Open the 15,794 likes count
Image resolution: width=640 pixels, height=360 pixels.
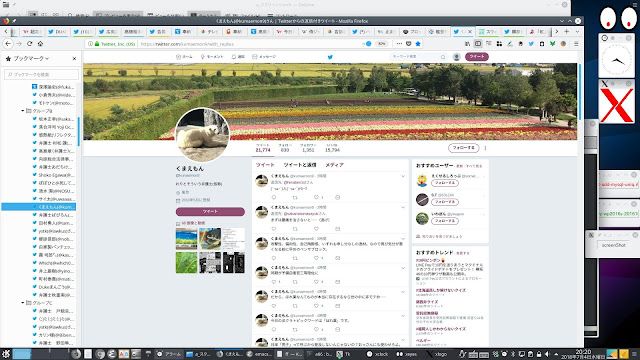[332, 148]
